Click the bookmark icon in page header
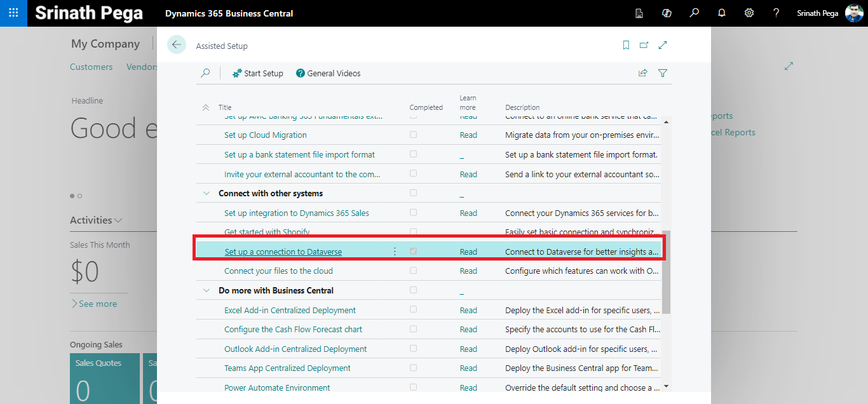The width and height of the screenshot is (868, 404). (626, 45)
